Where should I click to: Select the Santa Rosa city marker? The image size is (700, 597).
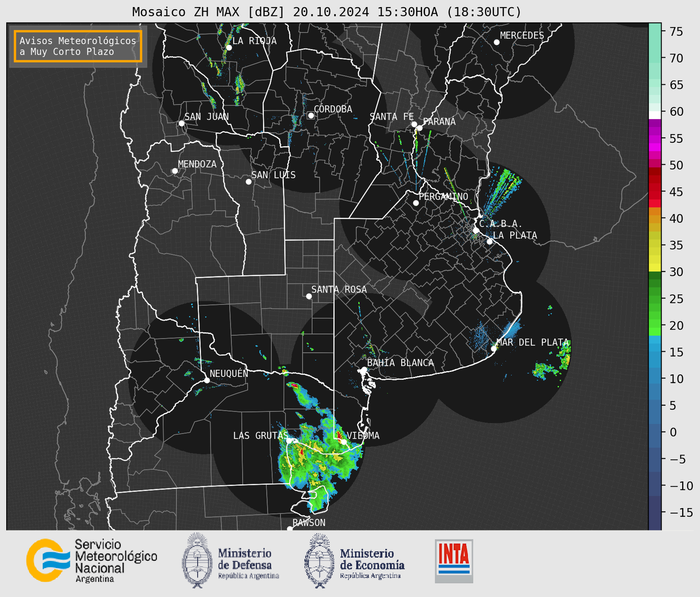pyautogui.click(x=309, y=296)
